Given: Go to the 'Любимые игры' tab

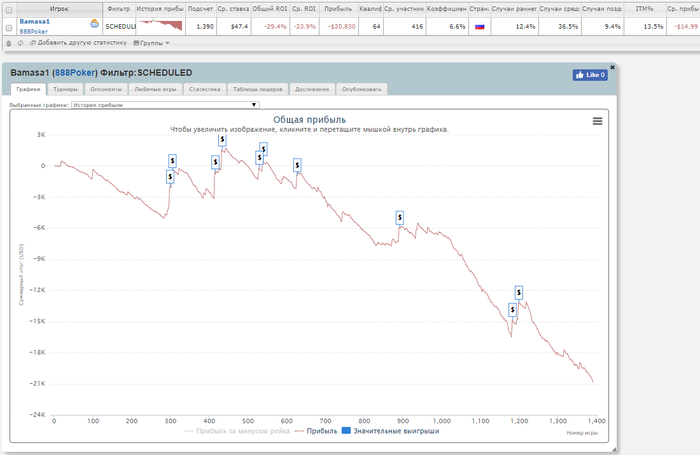Looking at the screenshot, I should (155, 89).
